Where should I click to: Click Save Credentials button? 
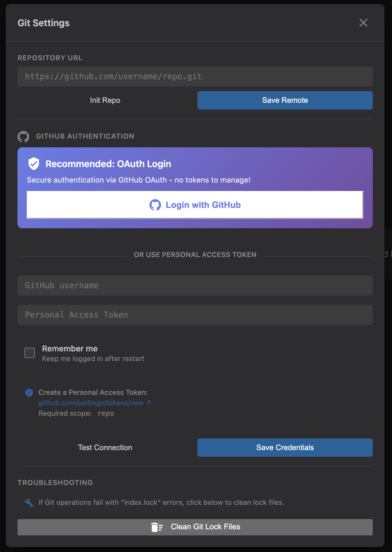coord(285,447)
